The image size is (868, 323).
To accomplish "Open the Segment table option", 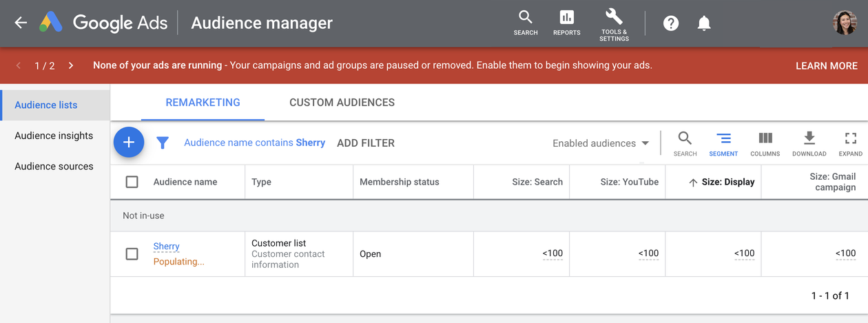I will [x=723, y=143].
